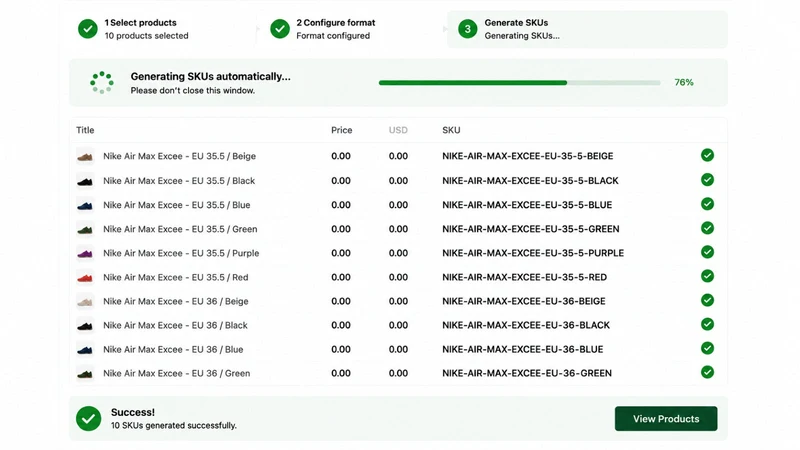This screenshot has width=800, height=450.
Task: Click the EU 36 Blue shoe thumbnail
Action: click(85, 349)
